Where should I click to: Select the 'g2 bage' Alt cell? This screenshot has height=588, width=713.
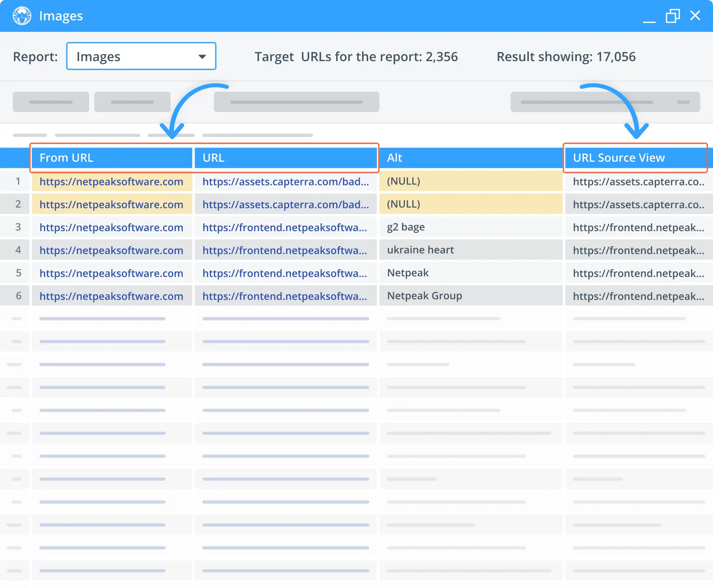tap(471, 227)
